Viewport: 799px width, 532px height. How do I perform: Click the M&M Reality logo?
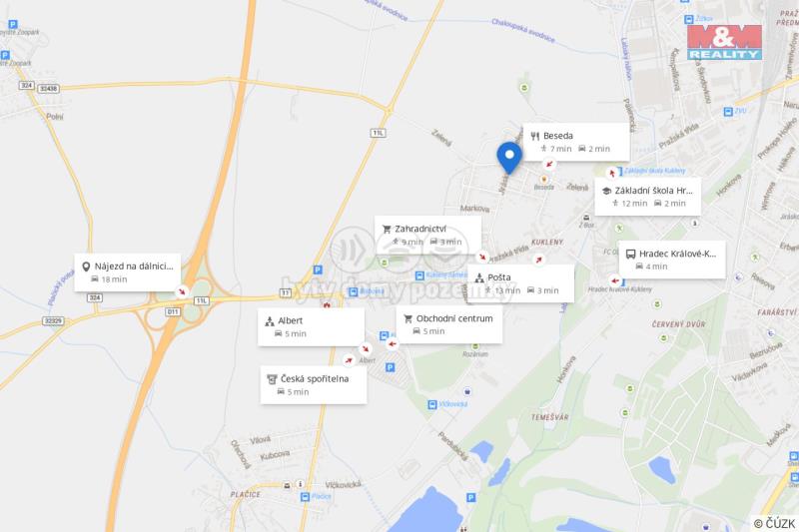click(x=724, y=42)
